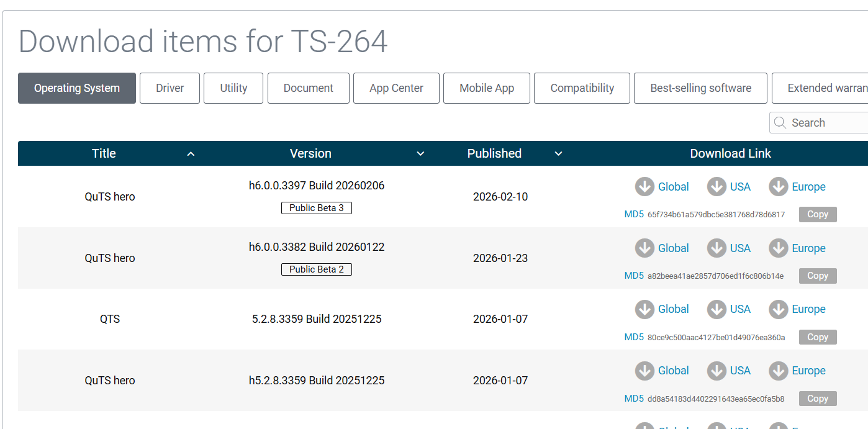Click the magnifier icon in Search box

[x=780, y=123]
